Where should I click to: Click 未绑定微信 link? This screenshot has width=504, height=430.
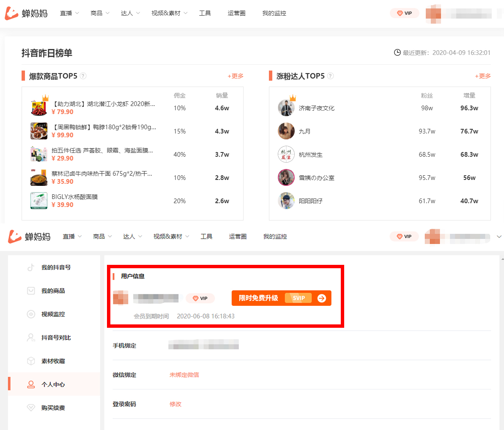(184, 375)
